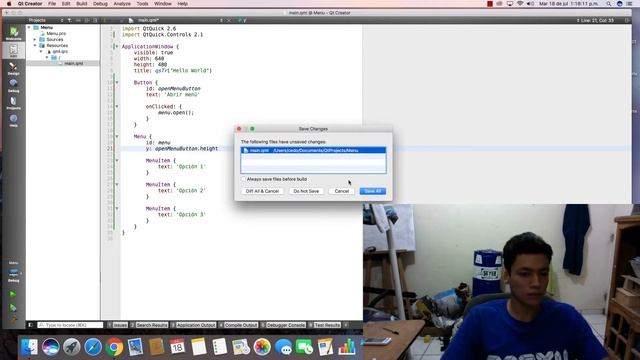Open Siri from the Dock

click(51, 347)
